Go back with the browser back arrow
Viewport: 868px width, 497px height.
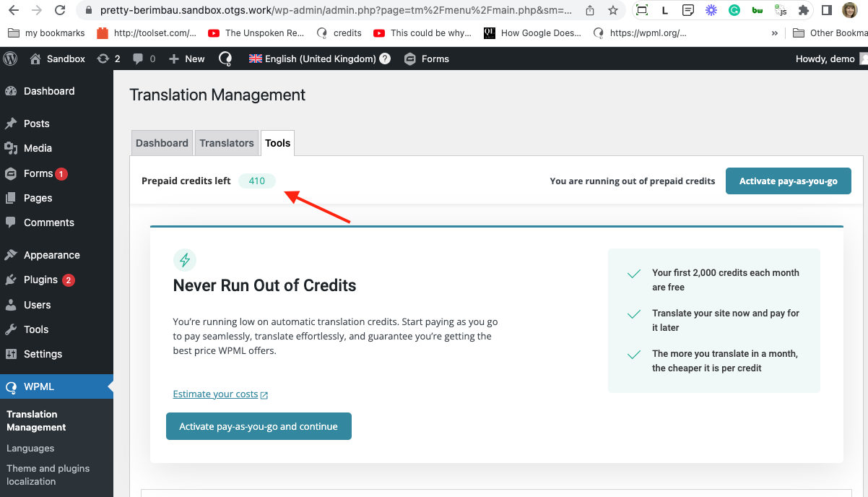coord(14,10)
